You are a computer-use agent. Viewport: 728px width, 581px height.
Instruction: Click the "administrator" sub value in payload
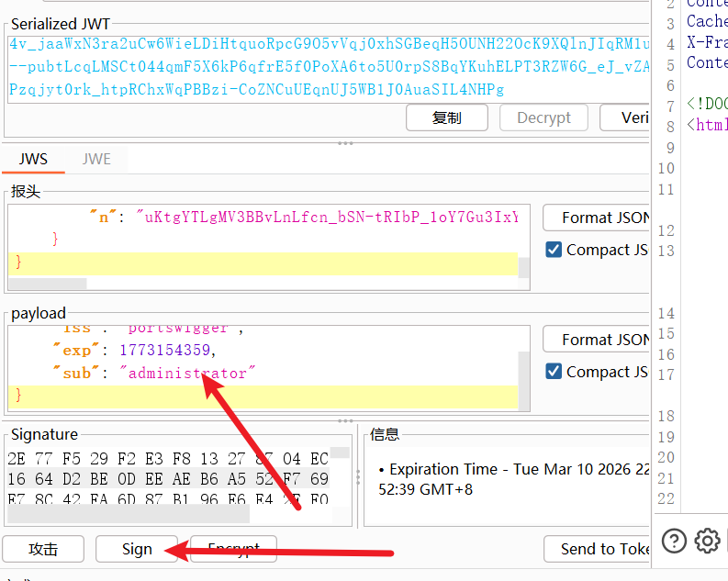(x=188, y=374)
